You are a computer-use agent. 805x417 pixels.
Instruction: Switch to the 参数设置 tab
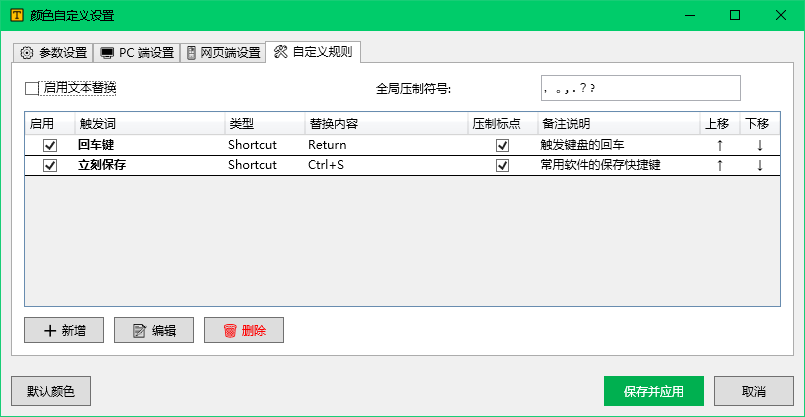tap(52, 53)
